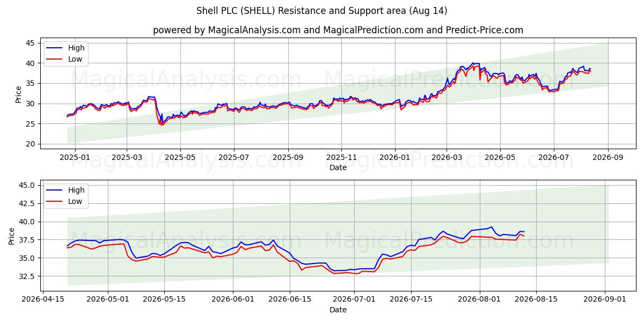Viewport: 644px width, 322px height.
Task: Click the top chart y-axis value '45'
Action: 31,43
